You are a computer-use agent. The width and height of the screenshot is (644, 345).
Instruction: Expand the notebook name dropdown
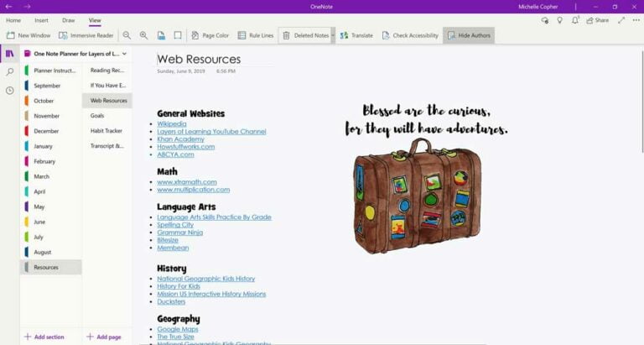125,54
